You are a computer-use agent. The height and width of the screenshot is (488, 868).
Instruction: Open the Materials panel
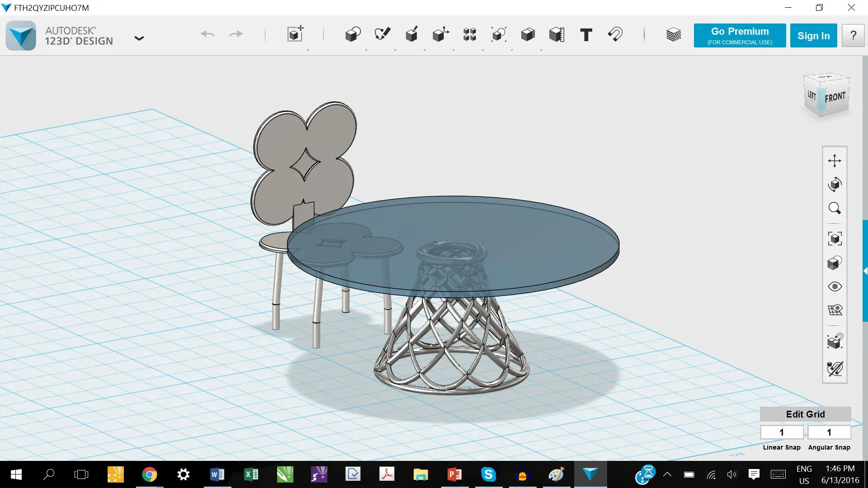(674, 35)
